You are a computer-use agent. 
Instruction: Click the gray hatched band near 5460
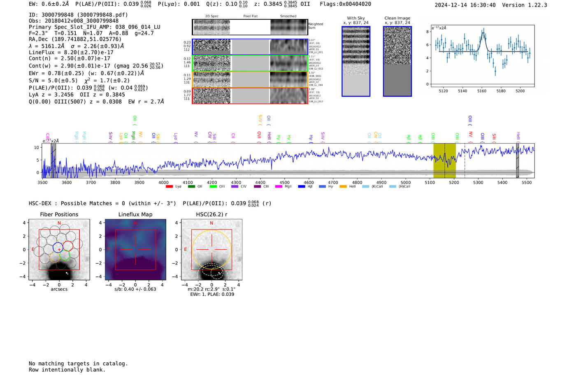coord(518,161)
